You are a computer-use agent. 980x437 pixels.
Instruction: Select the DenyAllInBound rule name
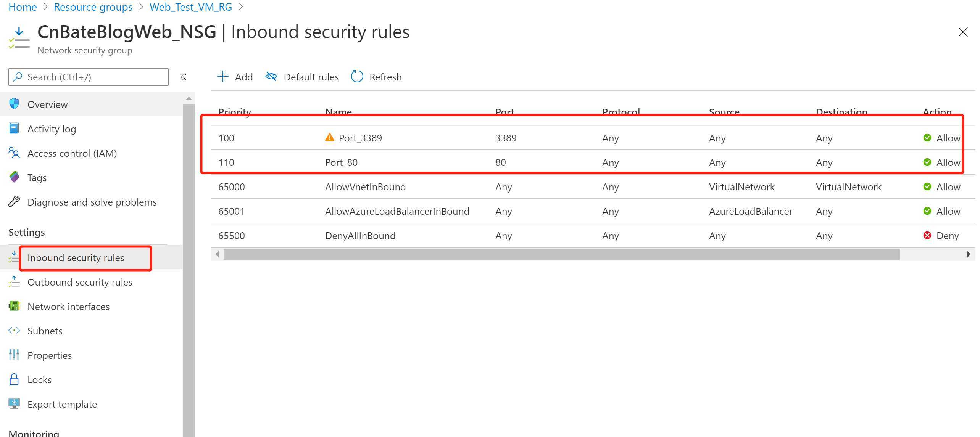pos(360,236)
